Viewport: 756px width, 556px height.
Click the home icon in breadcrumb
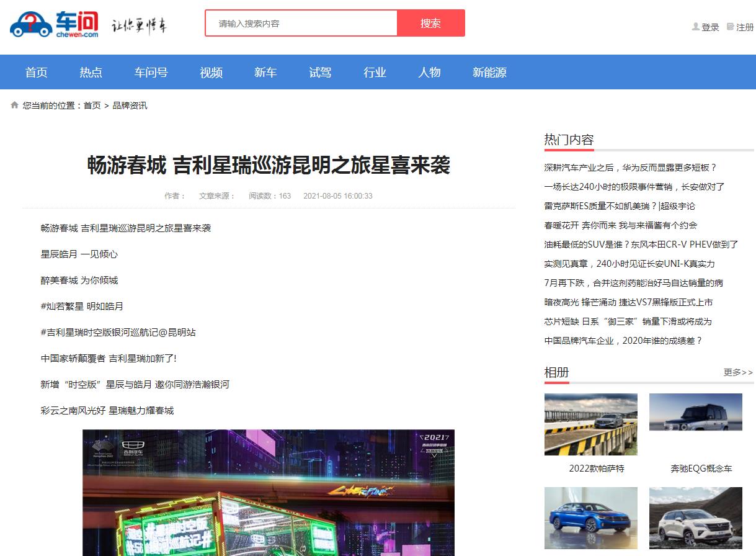(x=15, y=105)
